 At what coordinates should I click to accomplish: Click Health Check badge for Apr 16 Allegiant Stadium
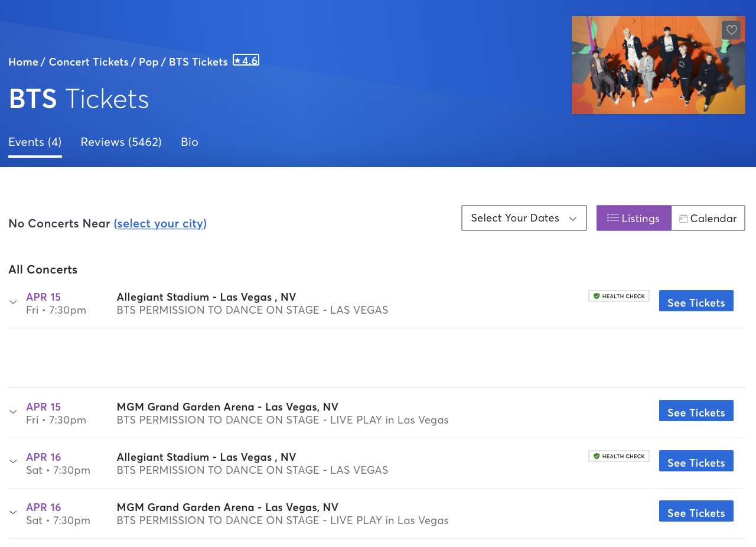pyautogui.click(x=619, y=456)
